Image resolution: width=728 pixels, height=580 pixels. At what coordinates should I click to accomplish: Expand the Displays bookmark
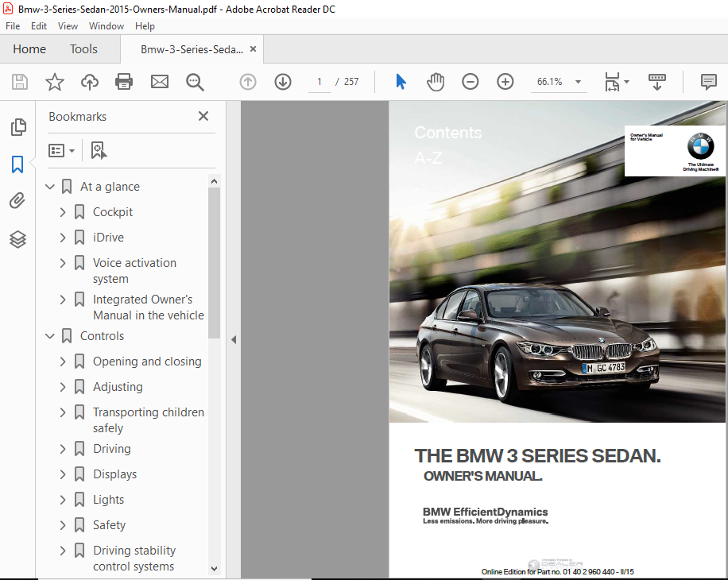click(63, 474)
